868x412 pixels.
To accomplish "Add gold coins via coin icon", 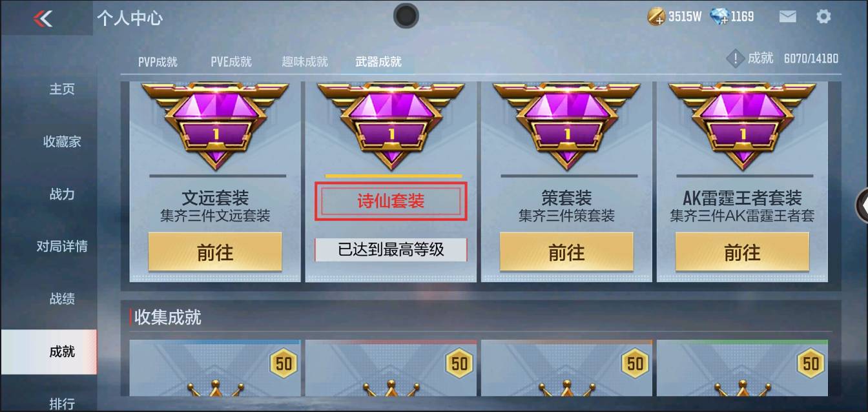I will (656, 17).
